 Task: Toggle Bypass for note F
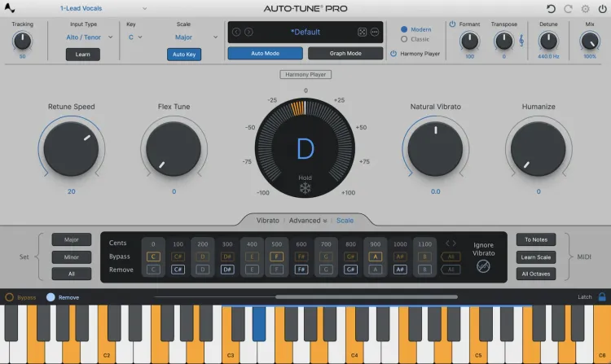[x=277, y=257]
